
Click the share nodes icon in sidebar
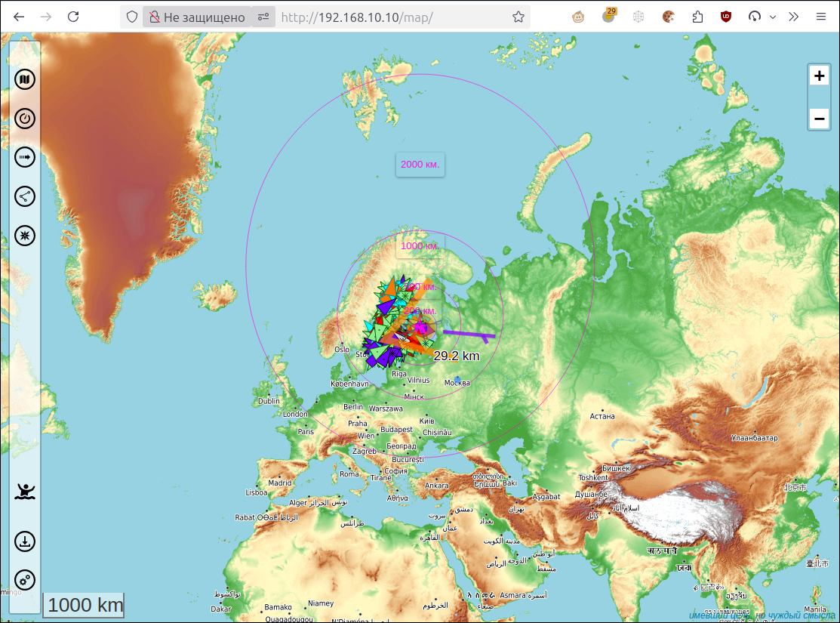pyautogui.click(x=25, y=196)
